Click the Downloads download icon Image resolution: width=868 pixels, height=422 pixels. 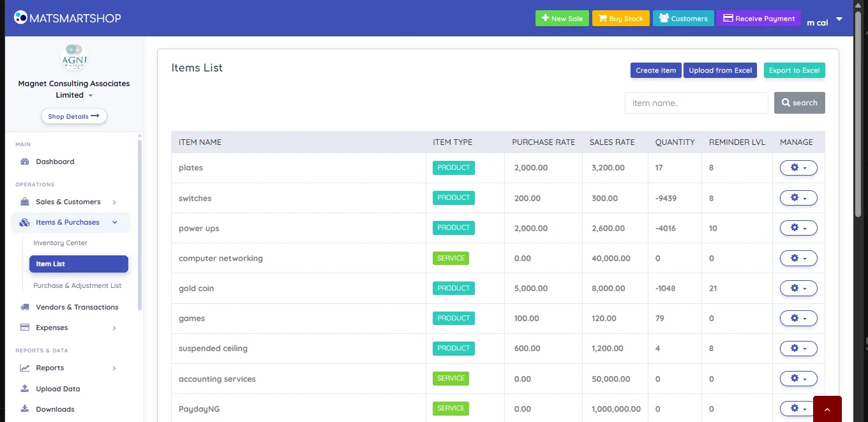point(25,409)
